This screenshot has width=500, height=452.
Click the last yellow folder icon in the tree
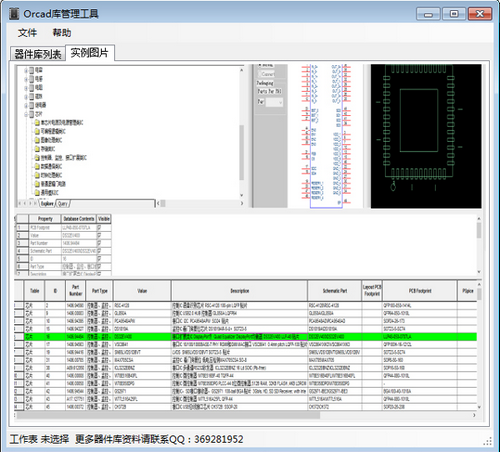pyautogui.click(x=37, y=193)
